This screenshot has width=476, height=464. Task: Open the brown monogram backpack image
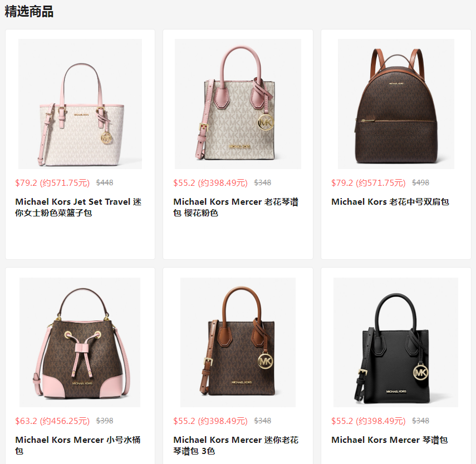click(x=396, y=104)
